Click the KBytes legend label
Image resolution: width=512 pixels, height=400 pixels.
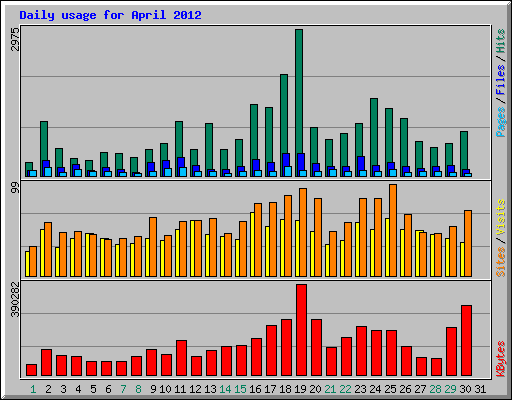pos(501,359)
